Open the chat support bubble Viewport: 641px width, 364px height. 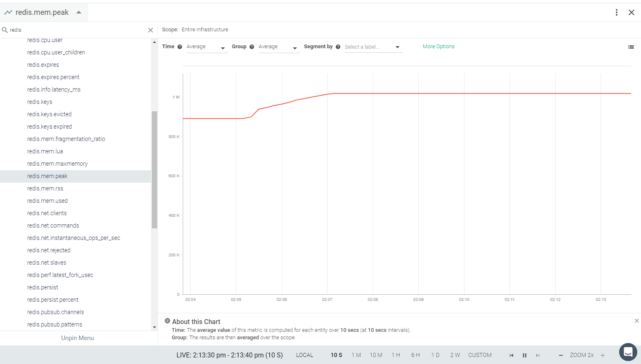point(628,352)
